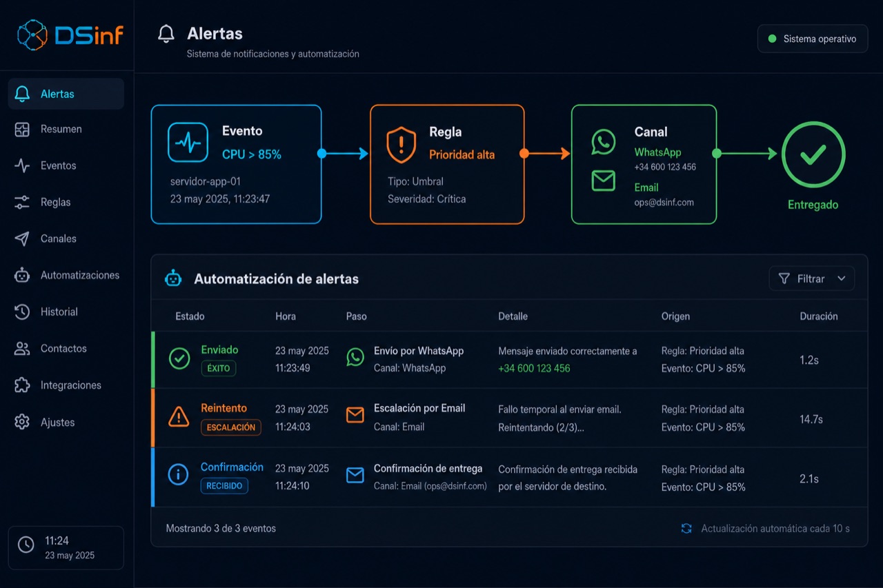883x588 pixels.
Task: Click the Detalle column header
Action: tap(513, 316)
